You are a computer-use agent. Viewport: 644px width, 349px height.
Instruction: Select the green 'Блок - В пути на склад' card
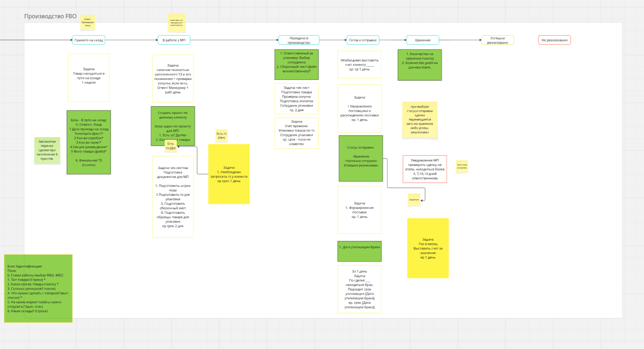(x=89, y=142)
